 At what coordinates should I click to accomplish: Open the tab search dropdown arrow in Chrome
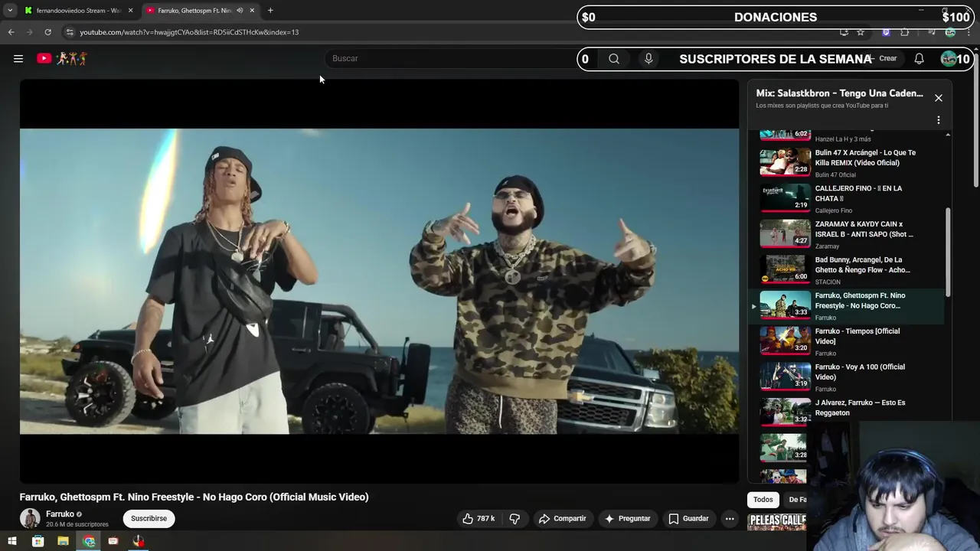point(10,10)
